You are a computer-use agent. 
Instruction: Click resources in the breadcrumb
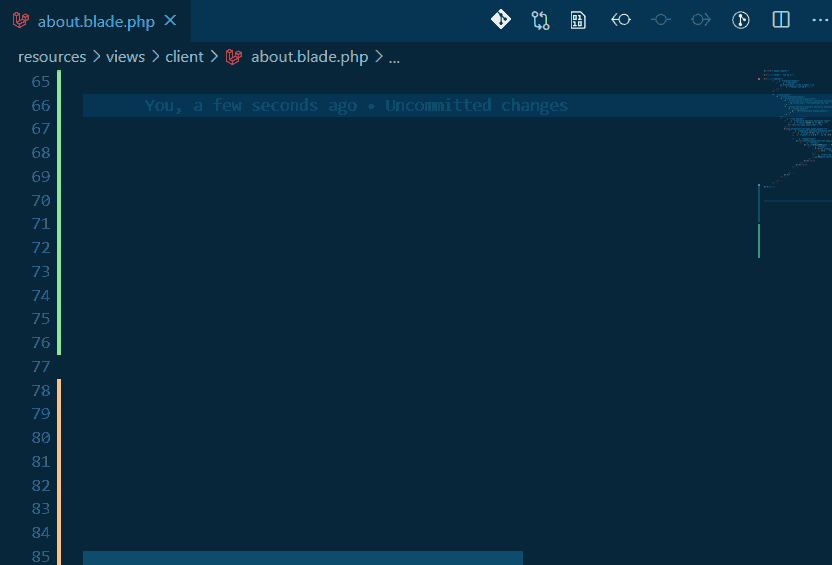[x=52, y=57]
